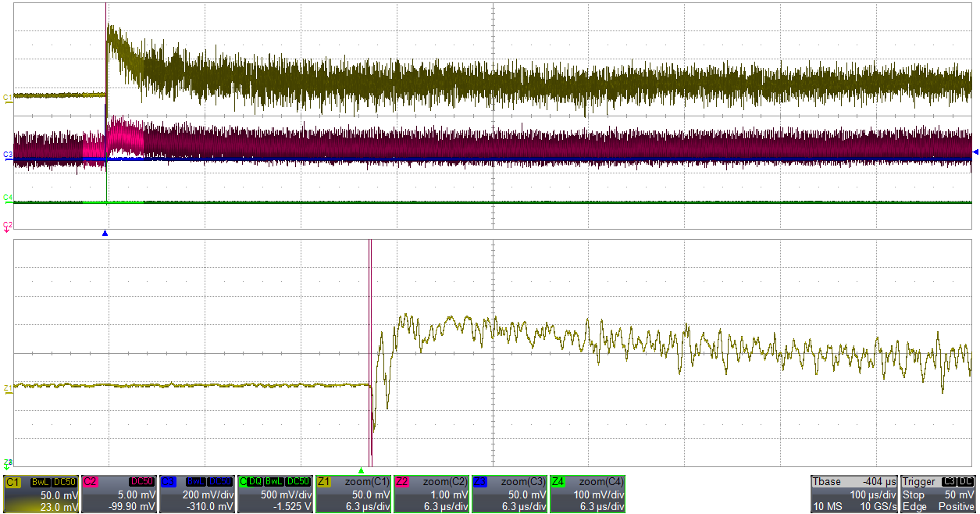Select the Z4 zoom(C4) descriptor box

pyautogui.click(x=587, y=494)
